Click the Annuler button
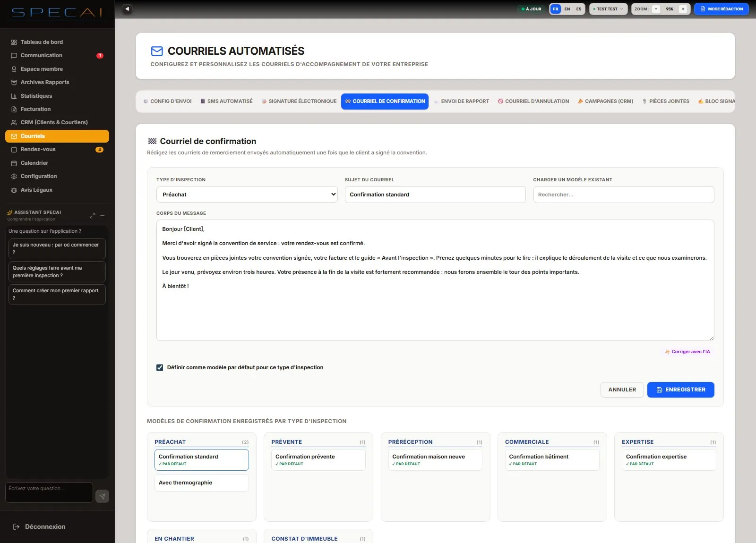Image resolution: width=756 pixels, height=543 pixels. (x=622, y=390)
